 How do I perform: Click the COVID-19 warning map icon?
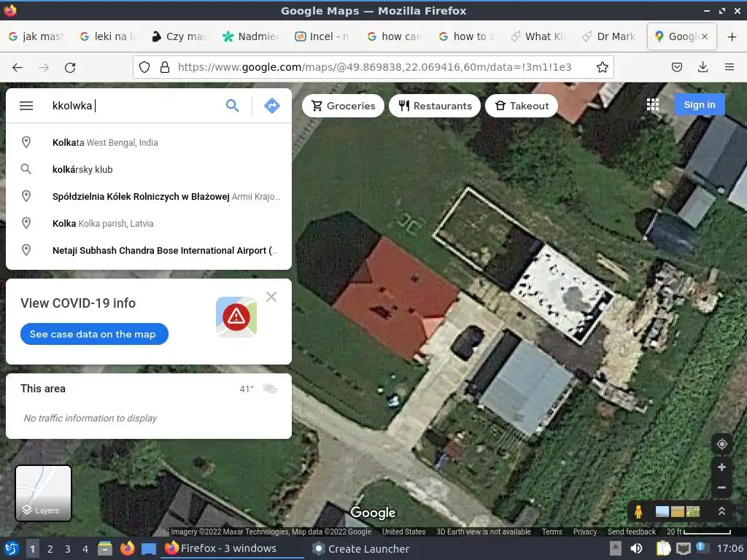tap(236, 316)
